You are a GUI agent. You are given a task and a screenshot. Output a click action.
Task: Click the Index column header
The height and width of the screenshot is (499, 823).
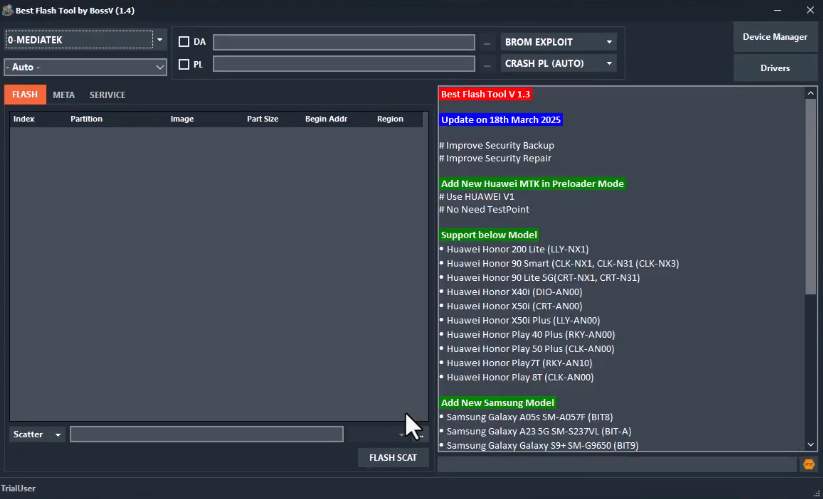(24, 119)
